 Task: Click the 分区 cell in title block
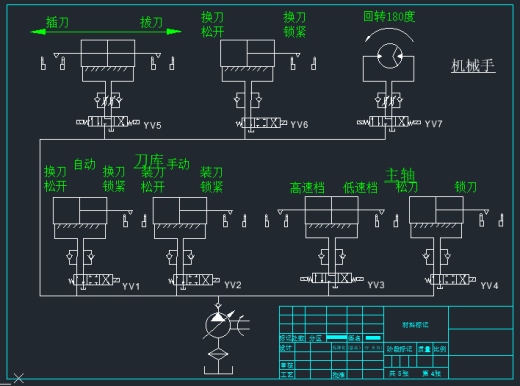point(315,338)
